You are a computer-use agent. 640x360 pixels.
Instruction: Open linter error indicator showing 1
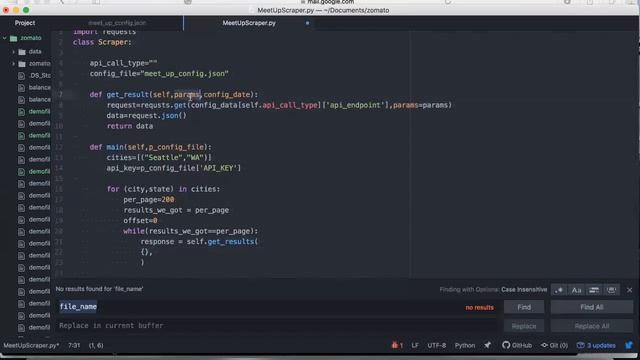click(x=397, y=345)
